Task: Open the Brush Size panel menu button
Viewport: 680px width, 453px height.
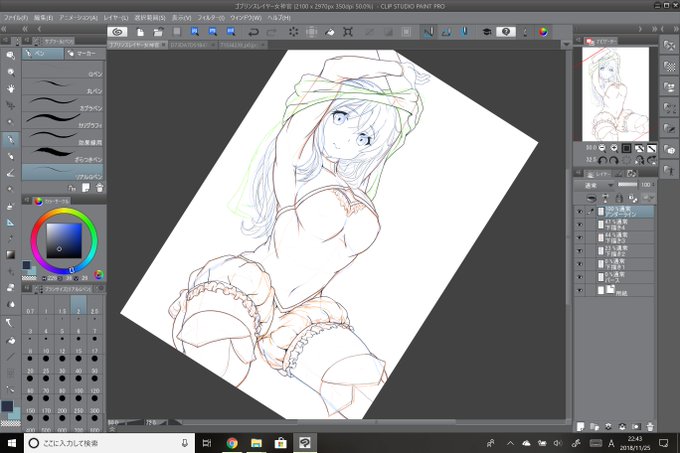Action: pyautogui.click(x=26, y=288)
